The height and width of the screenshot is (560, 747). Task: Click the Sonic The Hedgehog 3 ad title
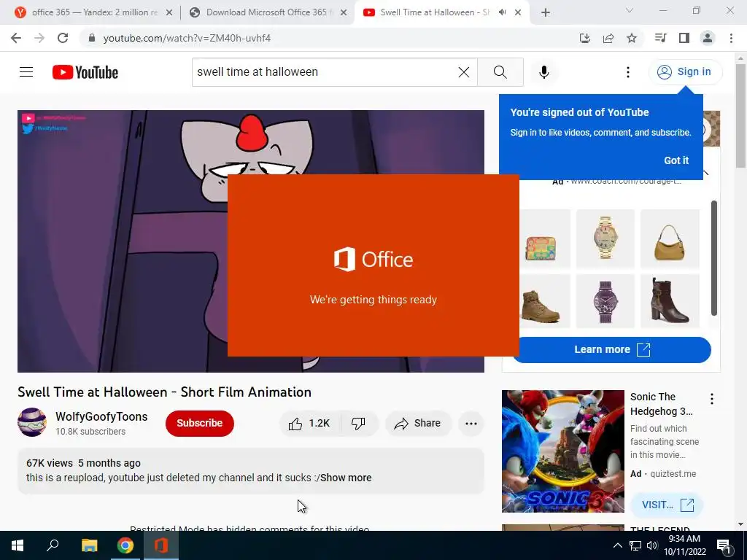click(x=661, y=404)
